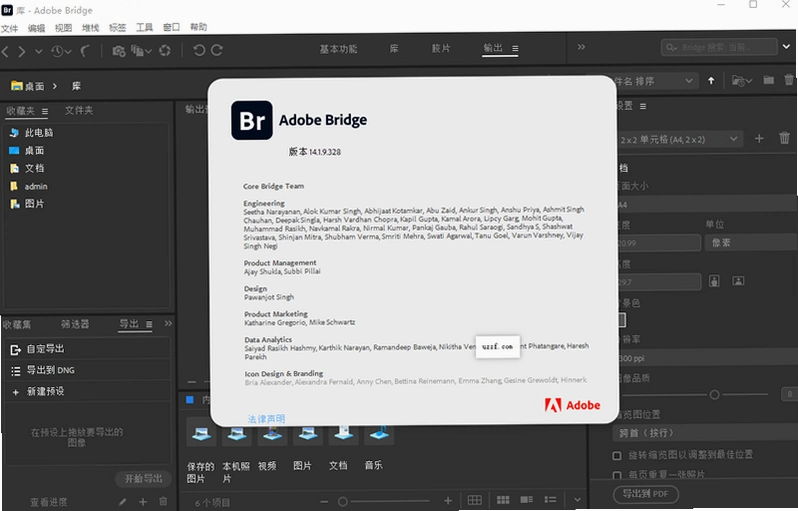Adjust the image quality slider

pyautogui.click(x=715, y=394)
